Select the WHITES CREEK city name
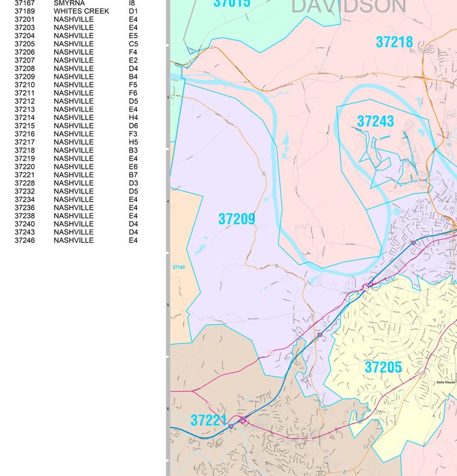 pos(81,11)
